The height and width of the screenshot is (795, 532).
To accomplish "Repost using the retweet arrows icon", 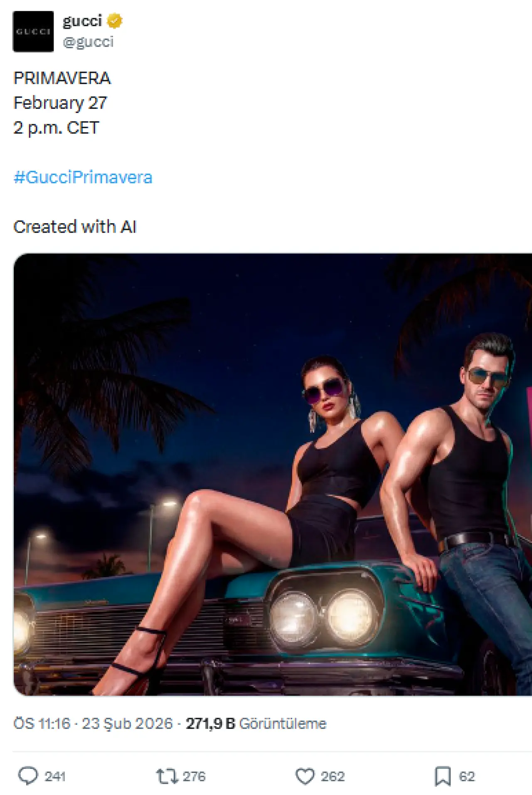I will 167,776.
